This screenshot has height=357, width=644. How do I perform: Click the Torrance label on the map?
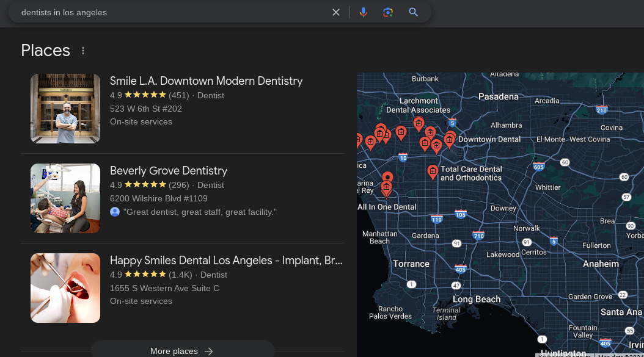point(411,264)
